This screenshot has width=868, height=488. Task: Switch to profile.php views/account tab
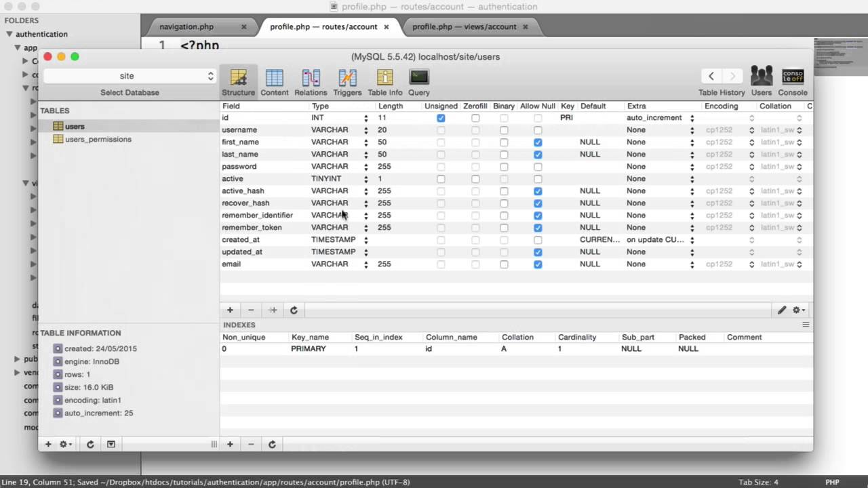[x=464, y=27]
